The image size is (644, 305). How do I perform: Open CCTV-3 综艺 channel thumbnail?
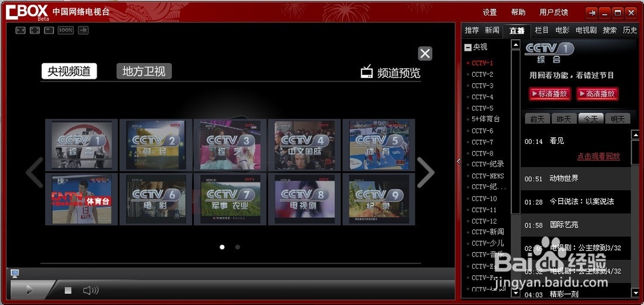[x=230, y=144]
